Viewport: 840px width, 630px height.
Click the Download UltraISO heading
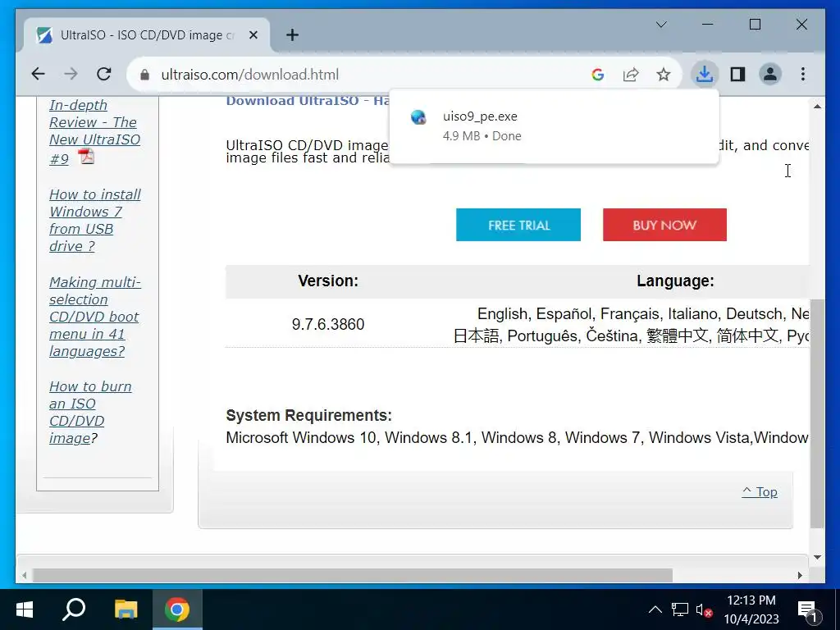(308, 101)
